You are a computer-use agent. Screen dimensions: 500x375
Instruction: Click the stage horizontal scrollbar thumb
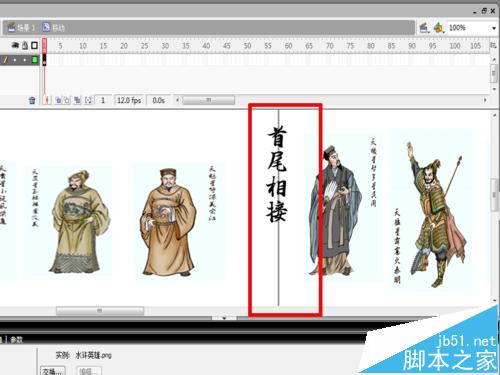tap(100, 311)
